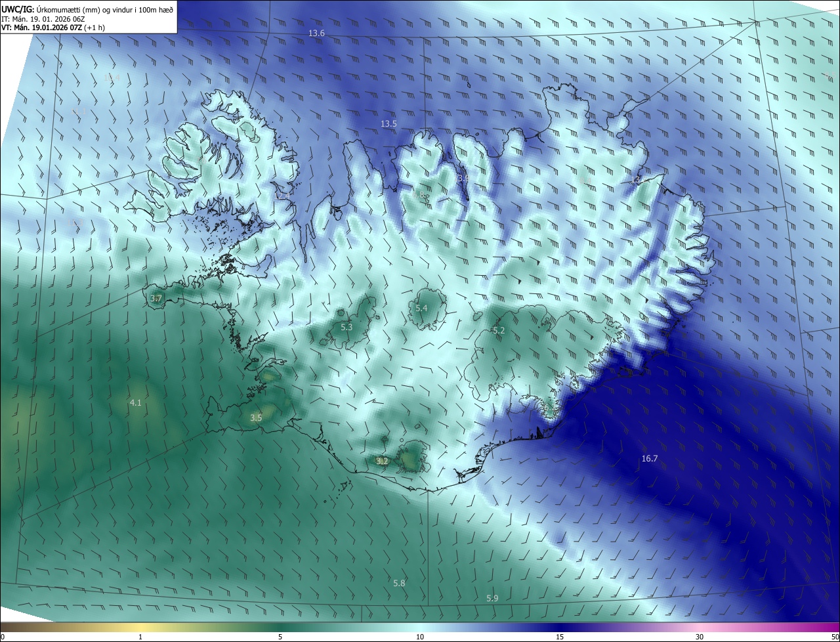Click the 13.5 value label on the map
The width and height of the screenshot is (840, 642).
point(388,124)
